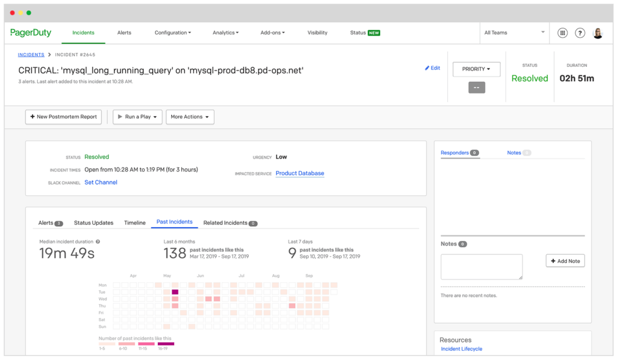Click the NEW badge beside Status
617x364 pixels.
pyautogui.click(x=374, y=33)
